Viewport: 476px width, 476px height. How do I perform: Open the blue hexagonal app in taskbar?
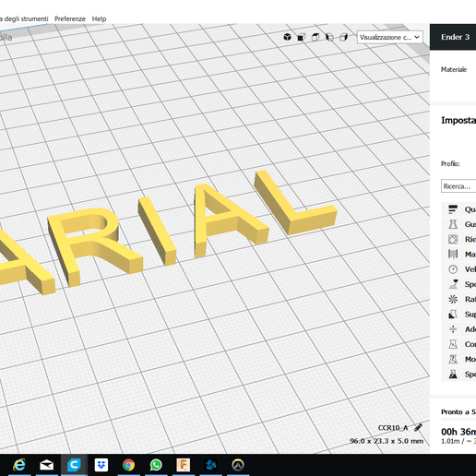click(210, 465)
